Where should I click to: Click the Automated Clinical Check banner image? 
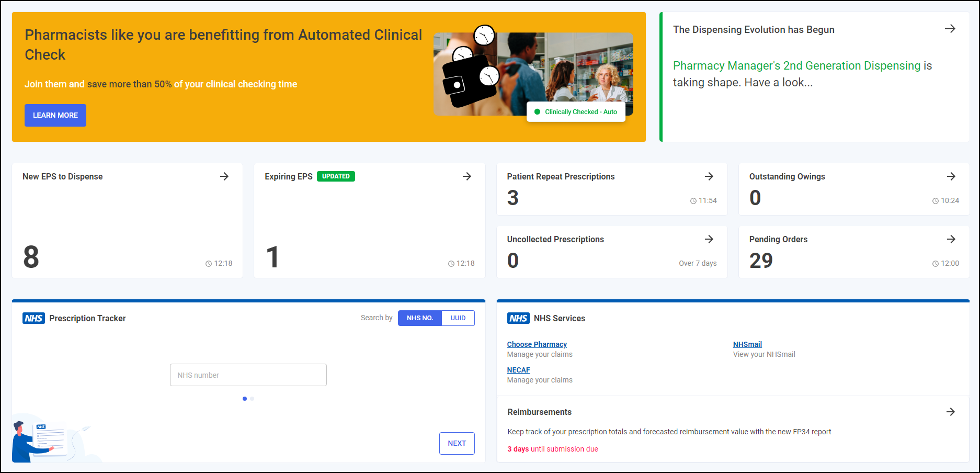point(533,74)
